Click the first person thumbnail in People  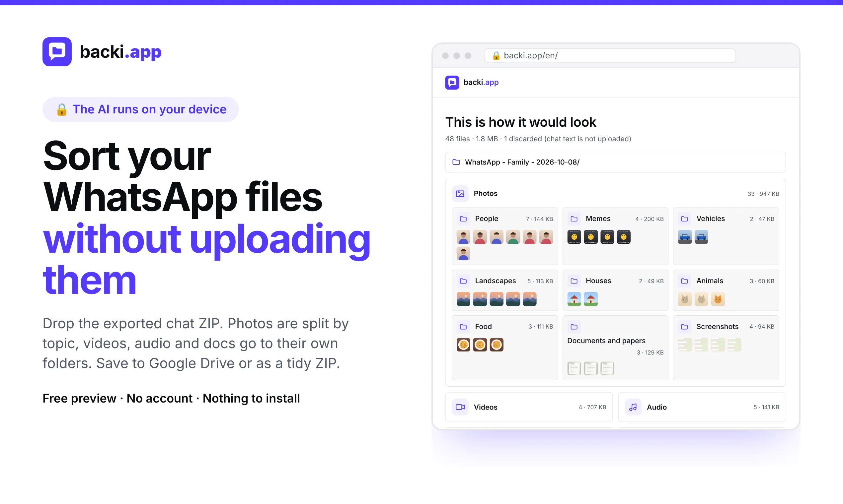coord(463,237)
